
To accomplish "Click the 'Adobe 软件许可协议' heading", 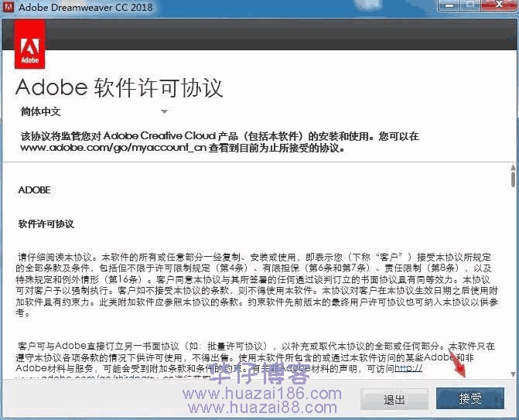I will (119, 87).
